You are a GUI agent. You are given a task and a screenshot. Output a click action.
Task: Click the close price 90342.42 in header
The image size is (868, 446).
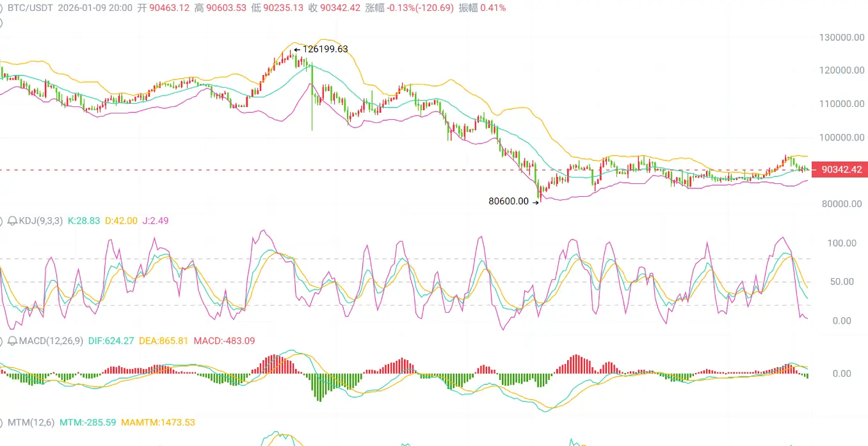341,8
